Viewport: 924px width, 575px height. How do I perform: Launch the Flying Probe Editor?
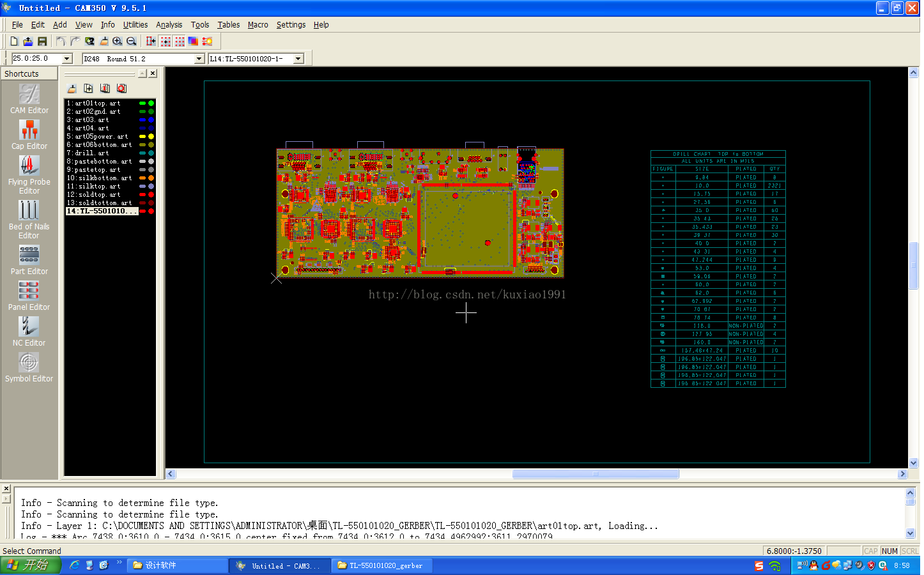click(x=29, y=166)
